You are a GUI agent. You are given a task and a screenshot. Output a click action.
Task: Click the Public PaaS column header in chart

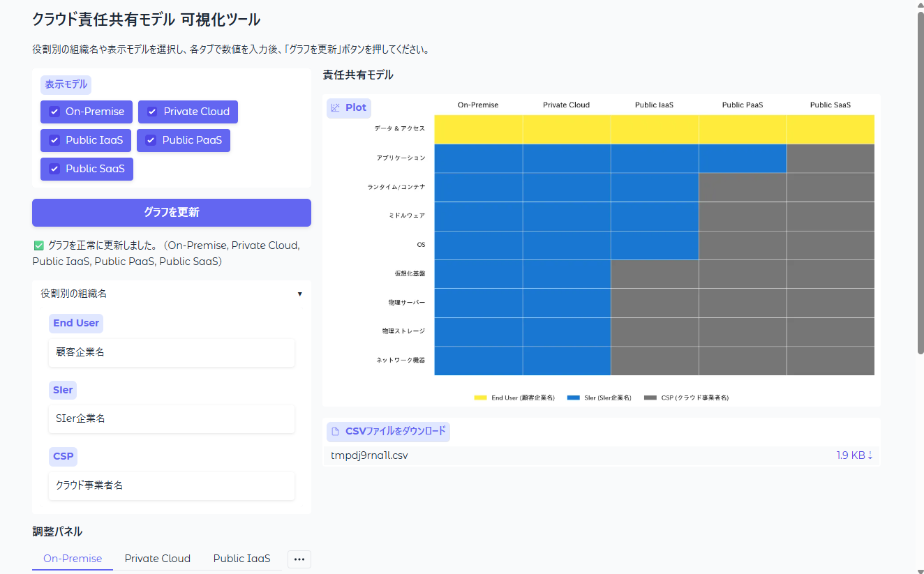[x=743, y=105]
